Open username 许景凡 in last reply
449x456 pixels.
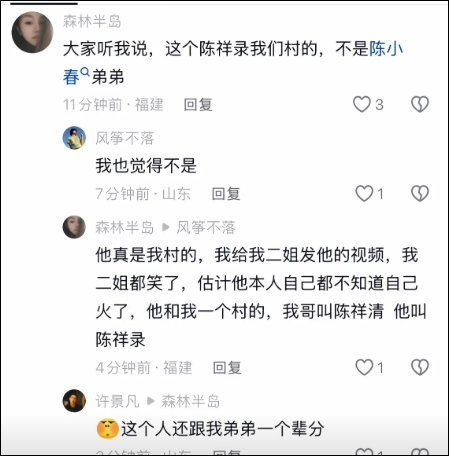coord(117,401)
